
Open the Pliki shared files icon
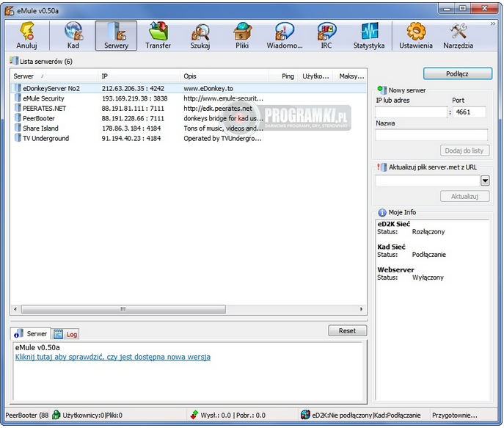(242, 31)
